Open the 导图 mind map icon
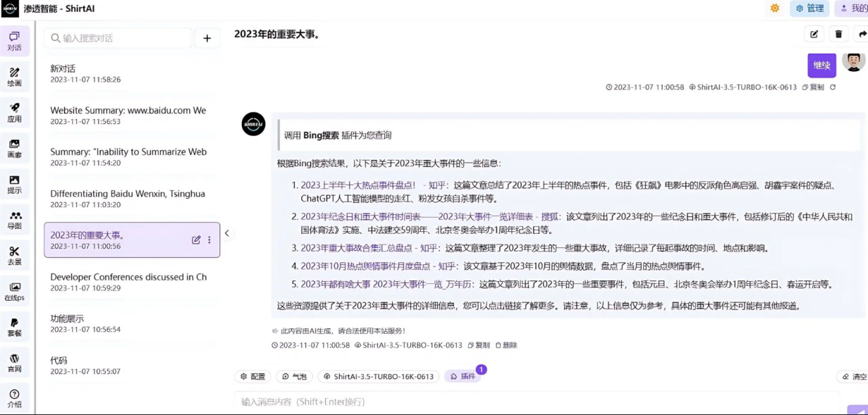868x415 pixels. pos(14,220)
